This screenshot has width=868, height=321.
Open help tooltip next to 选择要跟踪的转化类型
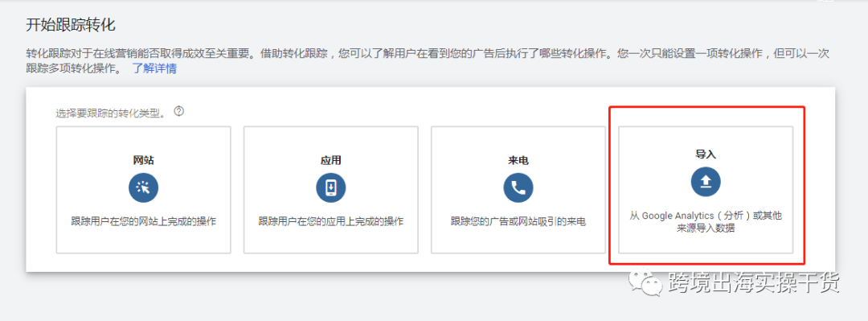pyautogui.click(x=178, y=112)
